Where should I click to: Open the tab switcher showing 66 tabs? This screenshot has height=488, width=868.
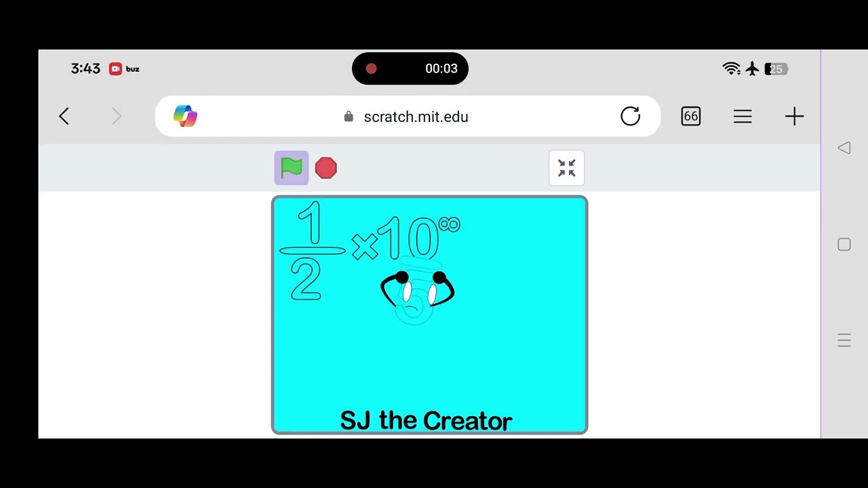[x=690, y=117]
